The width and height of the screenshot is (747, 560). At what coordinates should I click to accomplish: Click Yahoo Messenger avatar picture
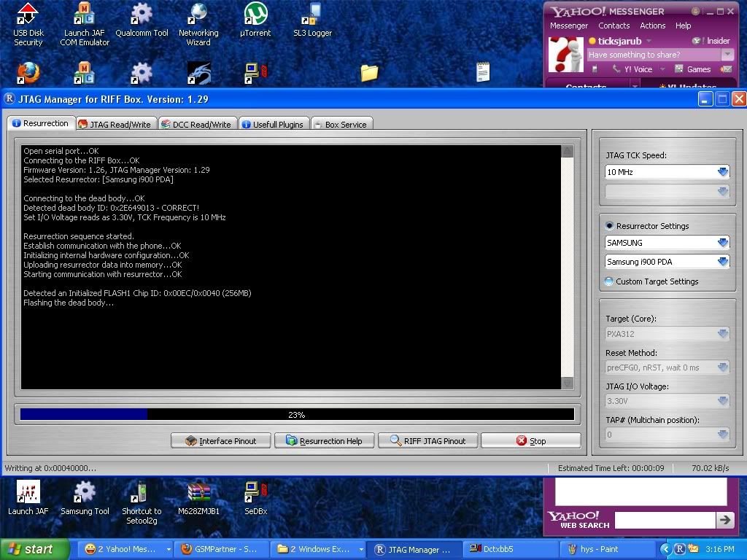566,55
